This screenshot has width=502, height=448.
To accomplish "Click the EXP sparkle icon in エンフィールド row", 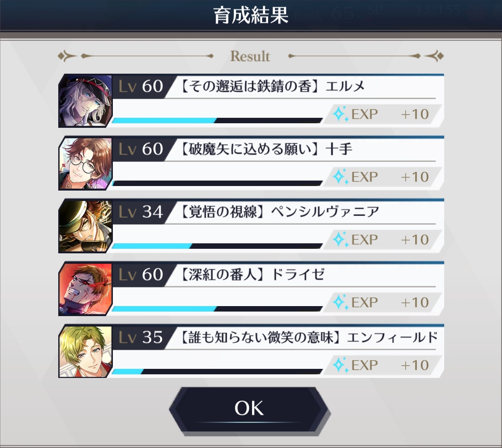I will click(x=340, y=365).
